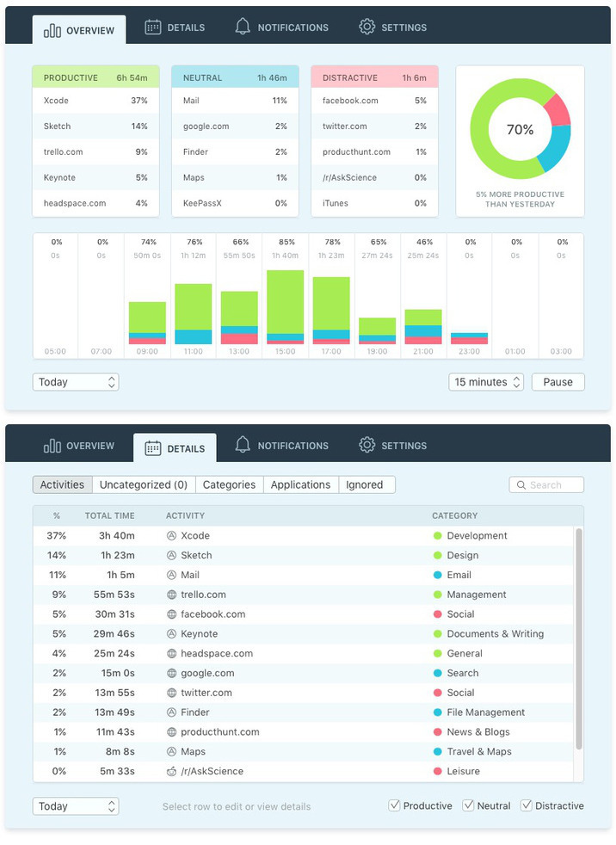
Task: Click the magnifier icon in the search field
Action: click(521, 485)
